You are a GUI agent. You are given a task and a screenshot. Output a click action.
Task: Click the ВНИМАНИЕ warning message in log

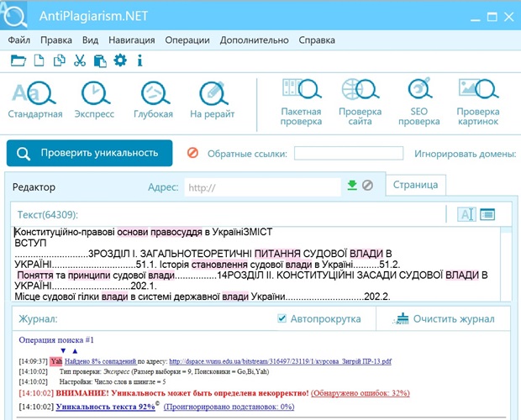[x=182, y=393]
